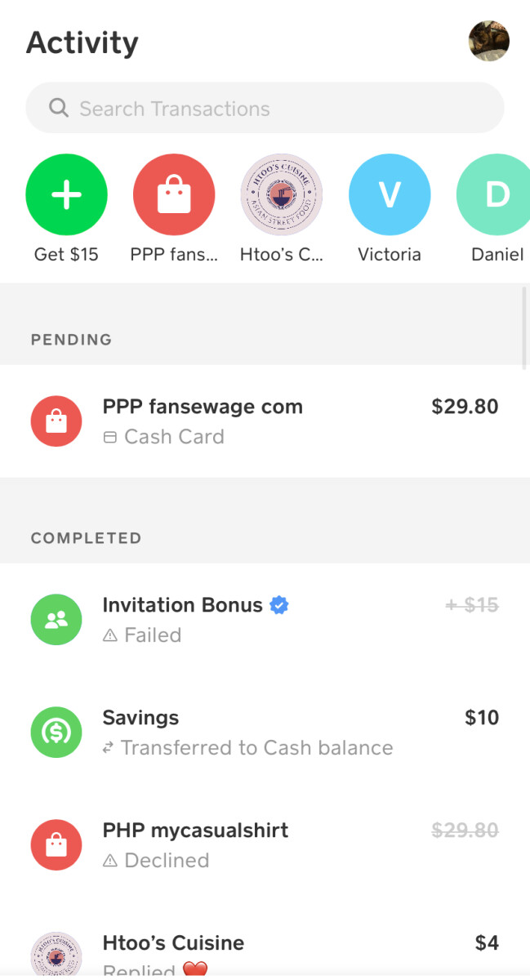Click the $29.80 pending amount
Screen dimensions: 530x980
pos(465,407)
